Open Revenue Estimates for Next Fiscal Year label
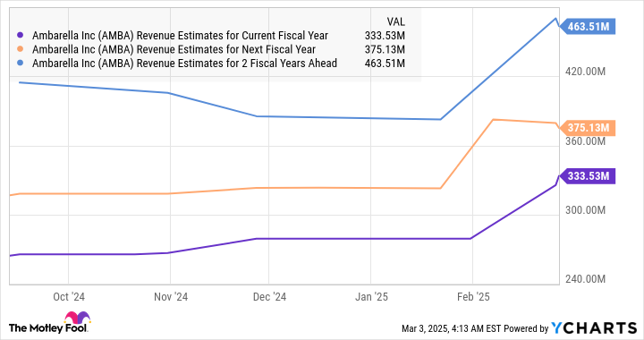 click(x=174, y=50)
